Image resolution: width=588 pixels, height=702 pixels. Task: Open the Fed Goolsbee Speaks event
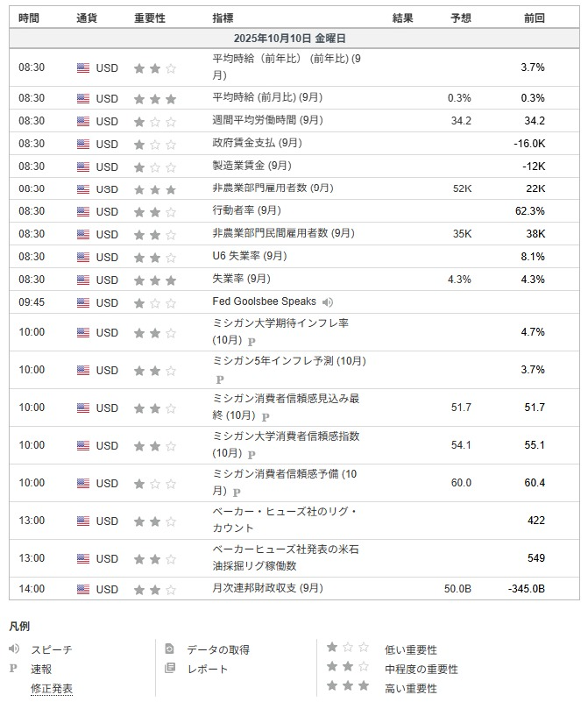264,301
